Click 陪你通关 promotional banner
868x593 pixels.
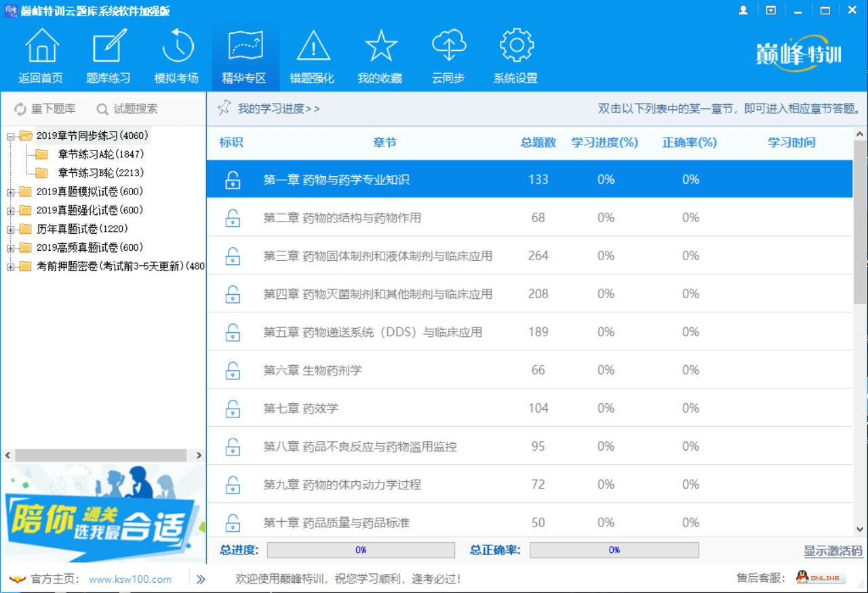[103, 513]
